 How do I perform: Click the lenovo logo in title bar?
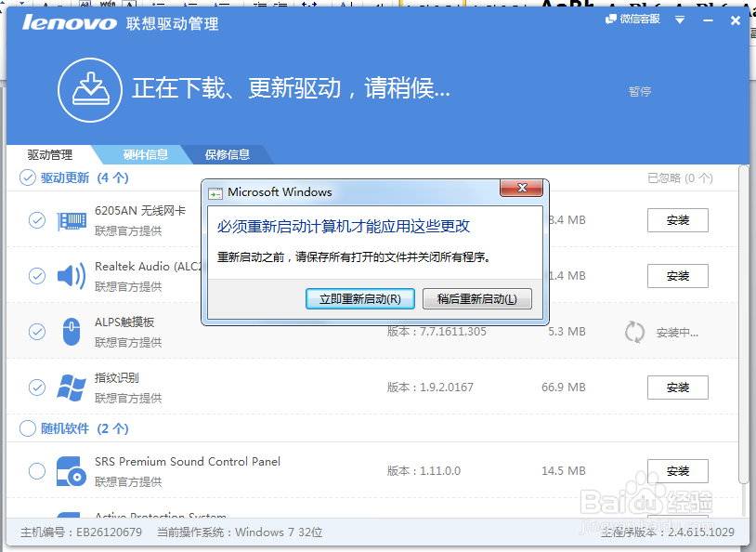point(70,22)
